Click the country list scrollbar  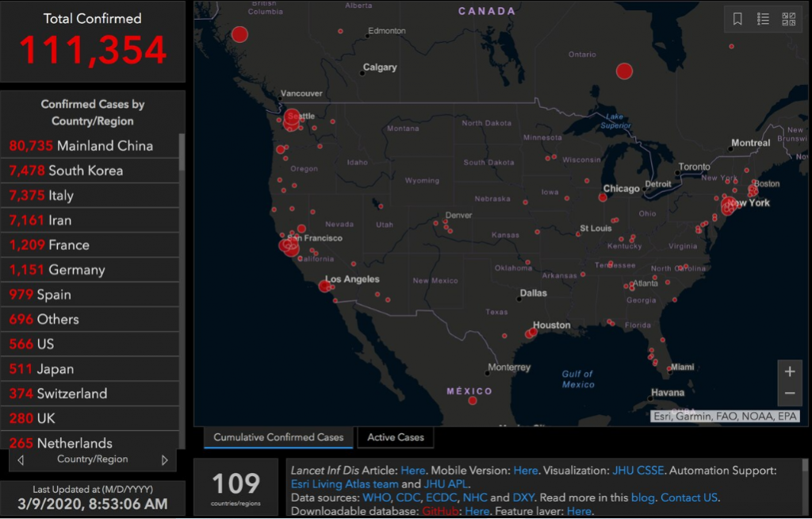tap(182, 152)
